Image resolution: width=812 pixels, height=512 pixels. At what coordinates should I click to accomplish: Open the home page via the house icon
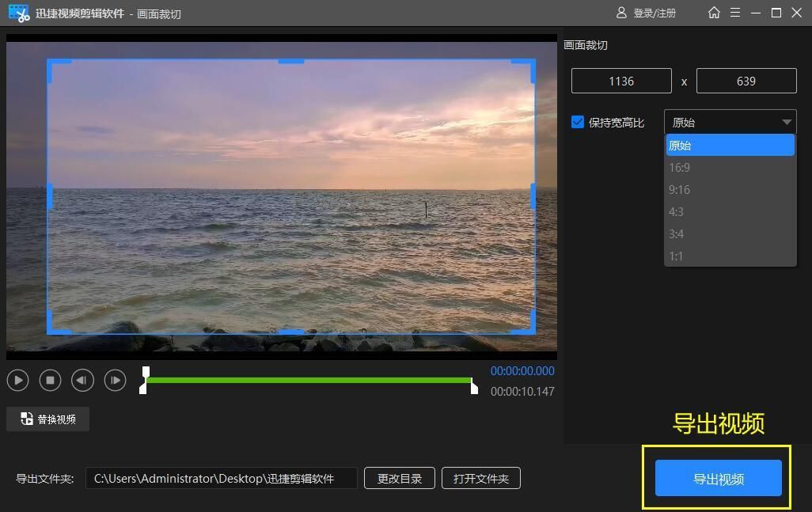715,13
